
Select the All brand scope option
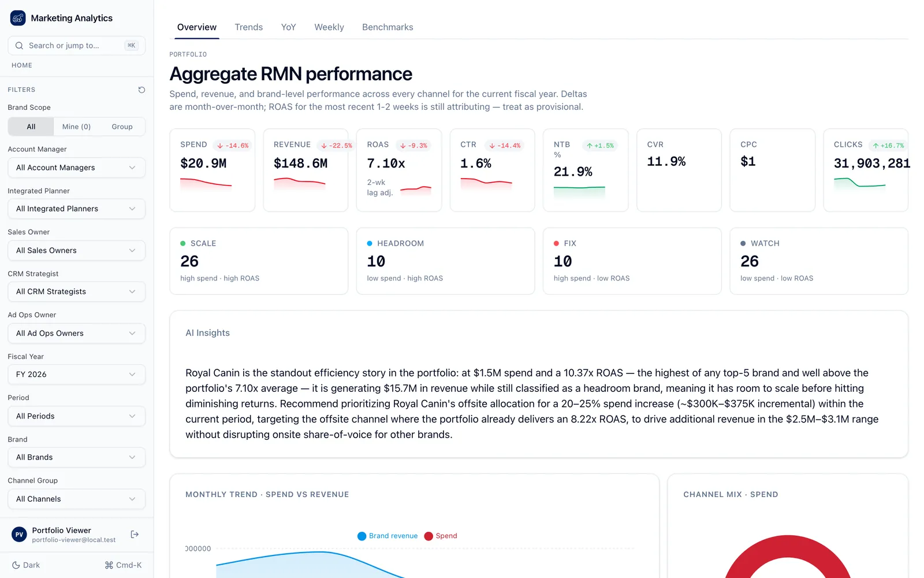(31, 127)
